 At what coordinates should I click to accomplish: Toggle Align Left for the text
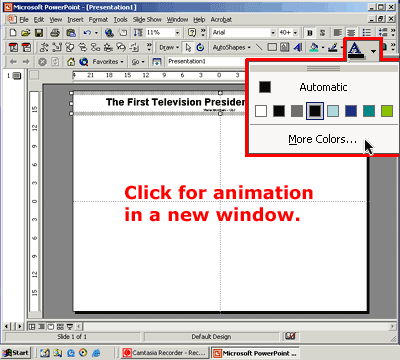click(x=338, y=33)
